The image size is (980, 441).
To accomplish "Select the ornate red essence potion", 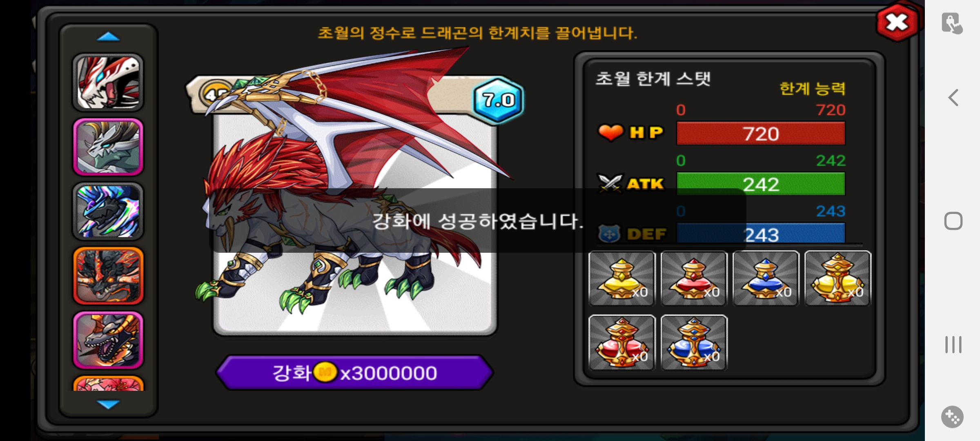I will 622,343.
